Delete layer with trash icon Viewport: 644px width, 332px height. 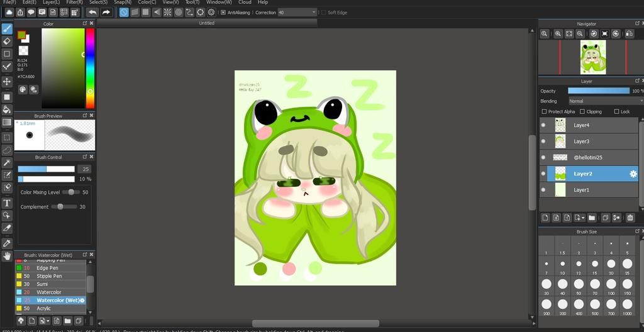coord(630,218)
